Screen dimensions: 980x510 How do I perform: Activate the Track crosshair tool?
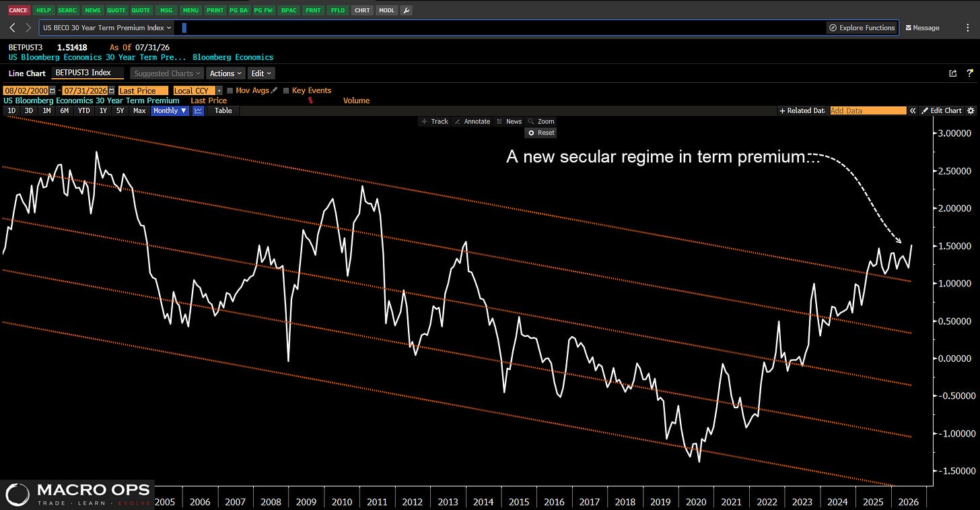pyautogui.click(x=435, y=121)
